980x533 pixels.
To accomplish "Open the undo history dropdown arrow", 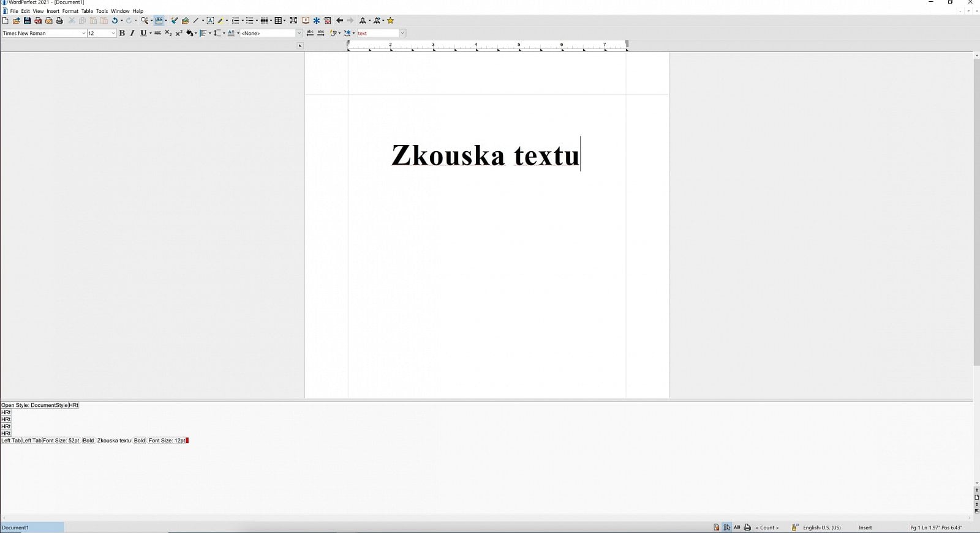I will click(x=121, y=20).
